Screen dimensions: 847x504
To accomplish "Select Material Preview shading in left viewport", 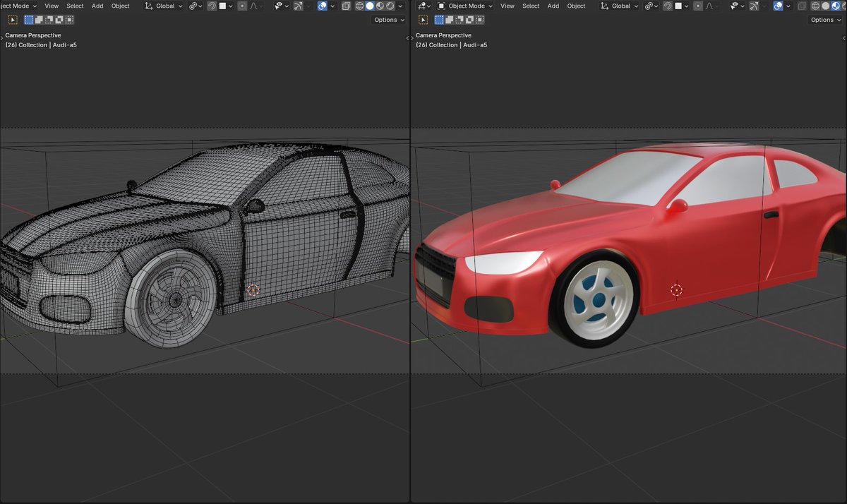I will pyautogui.click(x=380, y=6).
